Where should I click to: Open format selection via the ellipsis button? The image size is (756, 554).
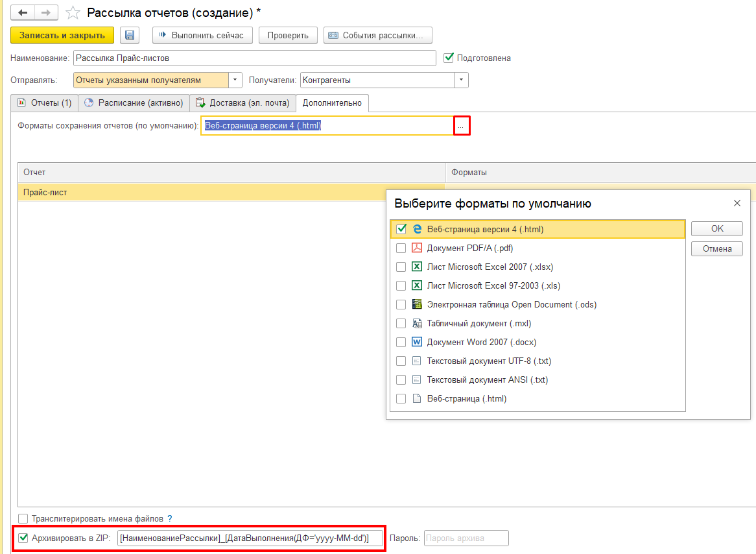(462, 126)
